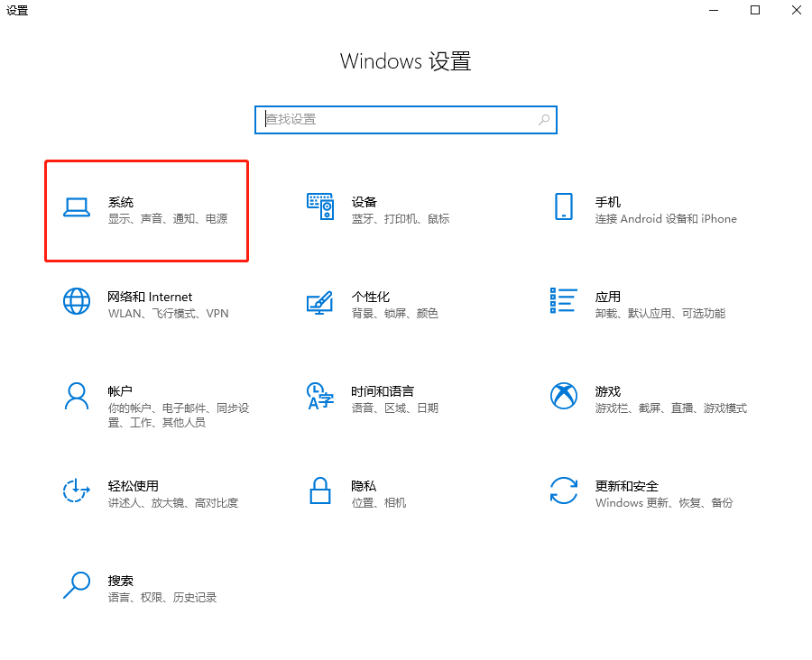Open the 手机 heading link

(607, 202)
